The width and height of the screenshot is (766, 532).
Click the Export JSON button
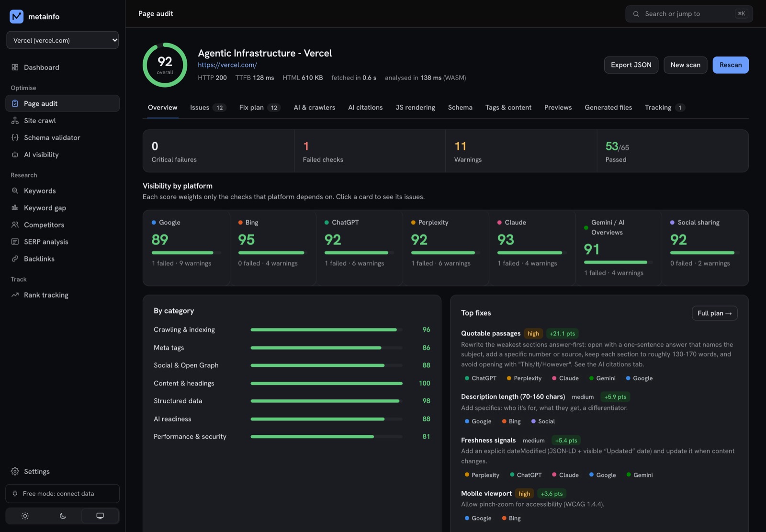(631, 65)
